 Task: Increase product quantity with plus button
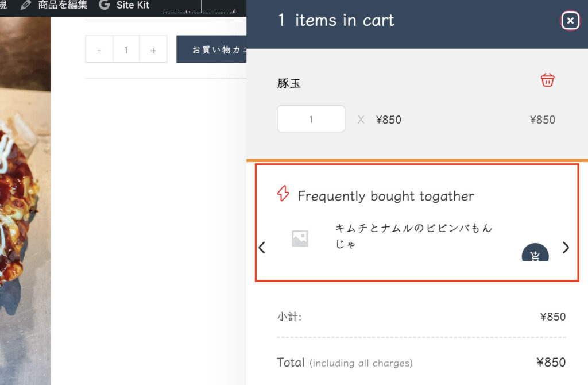click(x=153, y=49)
